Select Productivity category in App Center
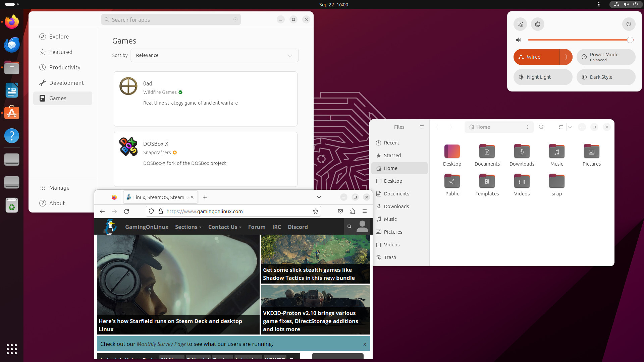 point(65,67)
